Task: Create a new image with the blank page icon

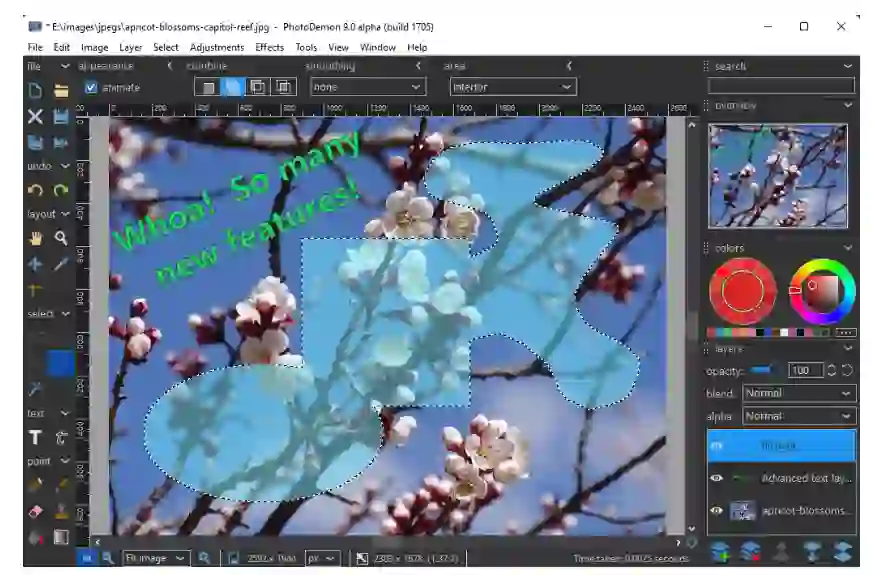Action: [35, 90]
